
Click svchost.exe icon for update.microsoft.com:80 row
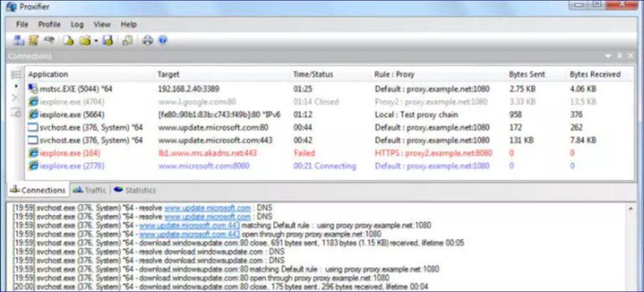(33, 127)
